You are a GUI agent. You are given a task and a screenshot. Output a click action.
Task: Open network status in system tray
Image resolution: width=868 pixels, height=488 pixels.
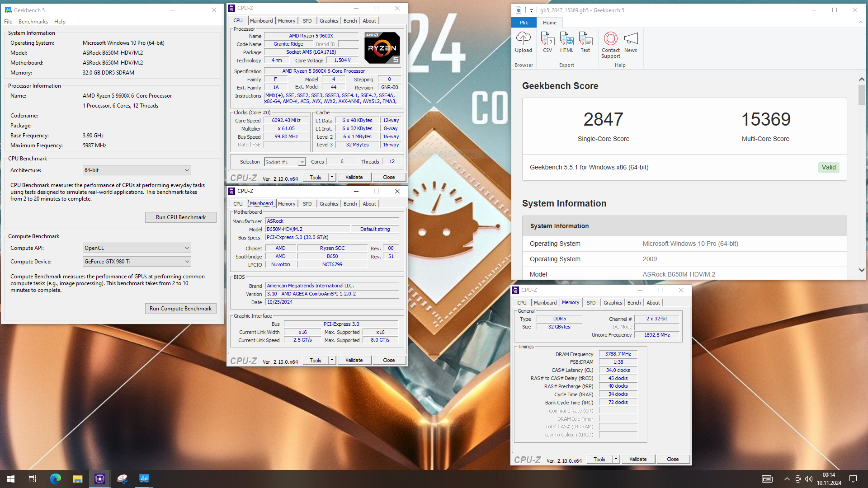point(798,479)
